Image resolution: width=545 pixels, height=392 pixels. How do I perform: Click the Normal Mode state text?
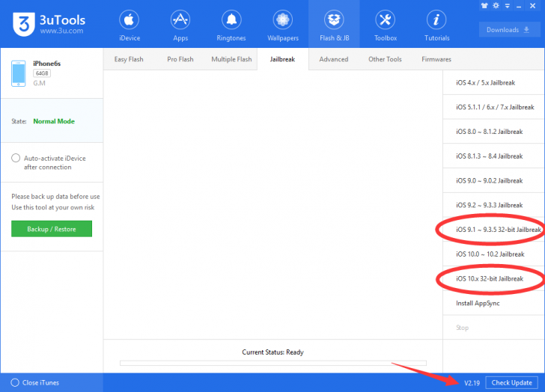point(54,121)
